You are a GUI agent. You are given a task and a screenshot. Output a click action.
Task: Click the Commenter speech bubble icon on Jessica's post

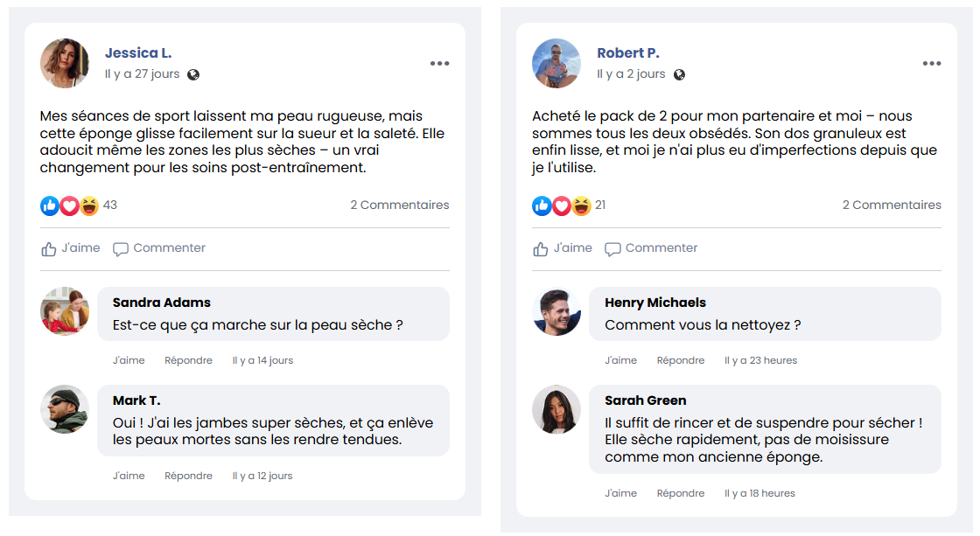click(x=121, y=249)
